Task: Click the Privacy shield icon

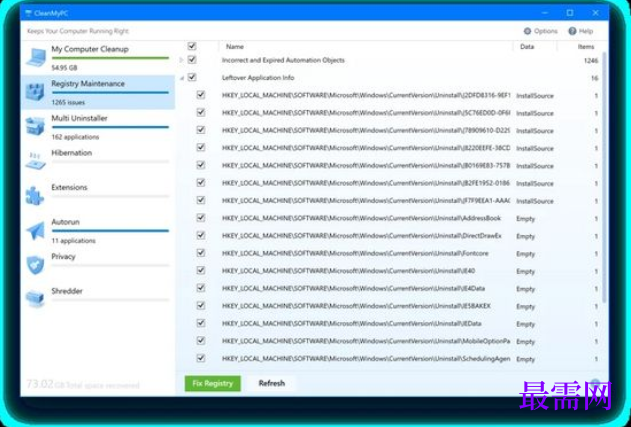Action: click(x=35, y=265)
